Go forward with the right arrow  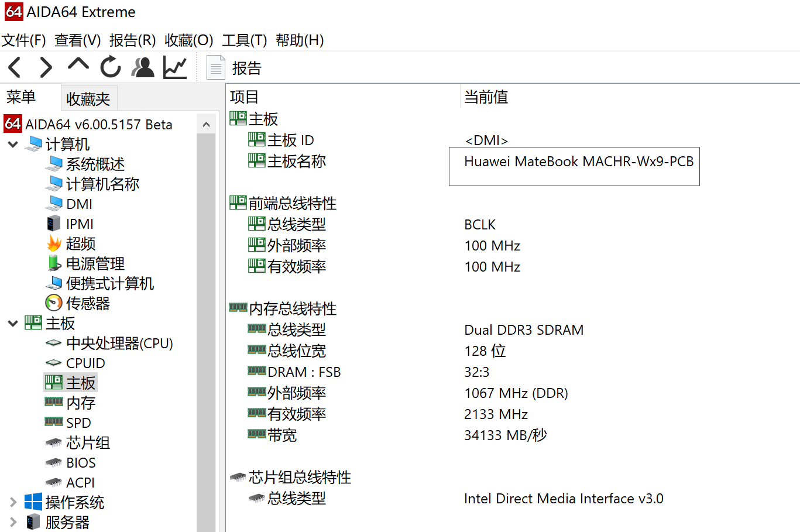[x=46, y=67]
